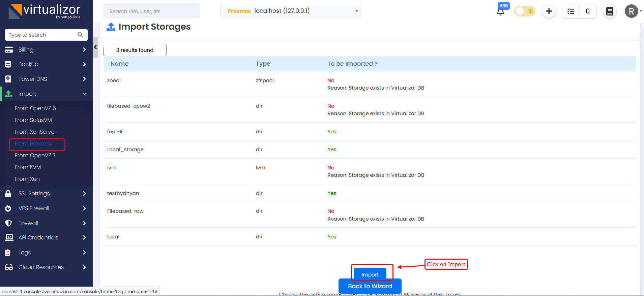Click the Virtualizor logo
The width and height of the screenshot is (644, 296).
pos(44,11)
